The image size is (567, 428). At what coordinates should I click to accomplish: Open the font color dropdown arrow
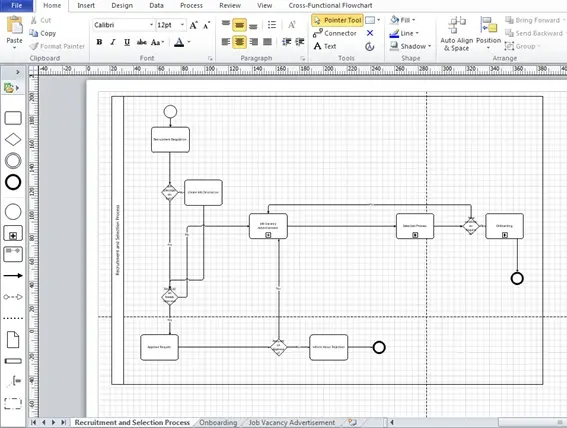189,42
